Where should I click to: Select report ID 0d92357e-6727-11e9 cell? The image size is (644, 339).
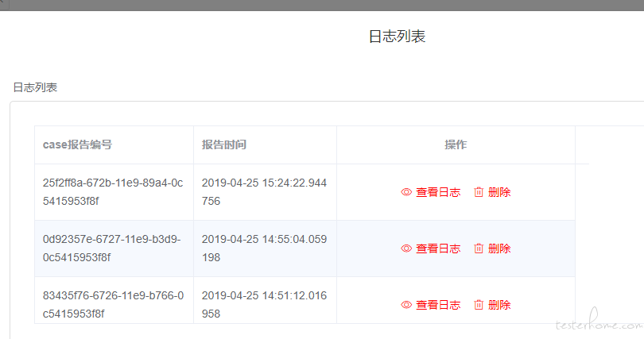[x=113, y=248]
